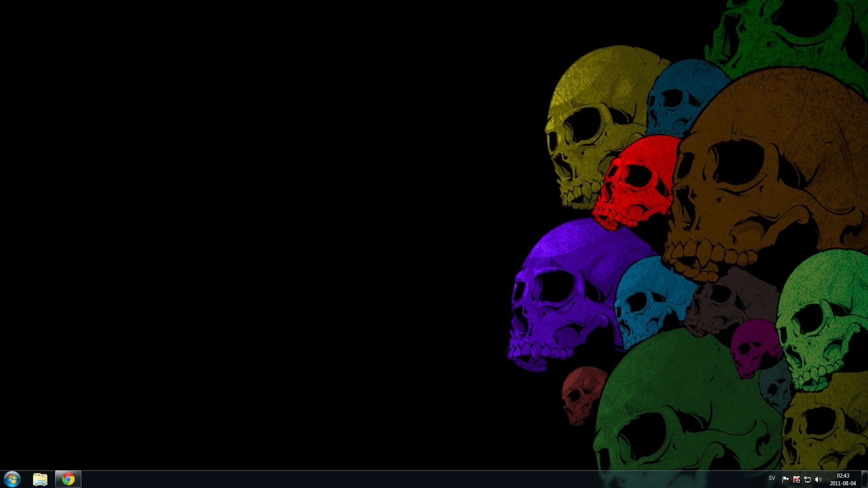Click the date 2011-08-04 on the taskbar
The width and height of the screenshot is (868, 488).
coord(844,483)
